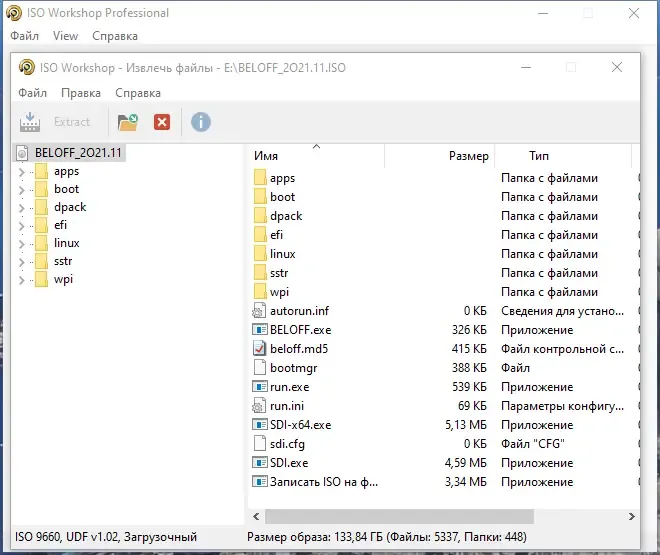Click the Сведения для устано... type cell
Viewport: 660px width, 555px height.
(x=562, y=311)
